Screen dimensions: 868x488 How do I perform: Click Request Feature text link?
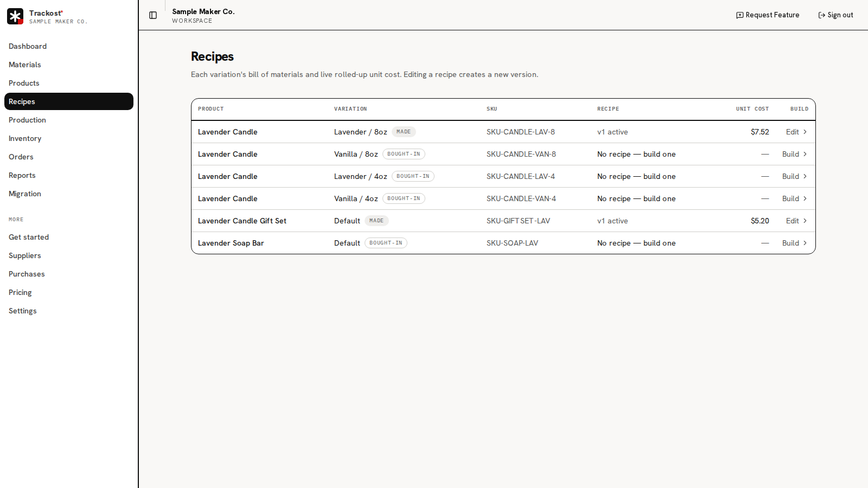pos(772,15)
